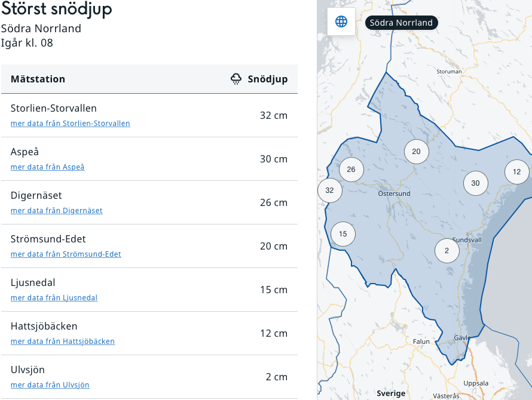The image size is (532, 400).
Task: Select the 30 cm map marker
Action: tap(475, 183)
